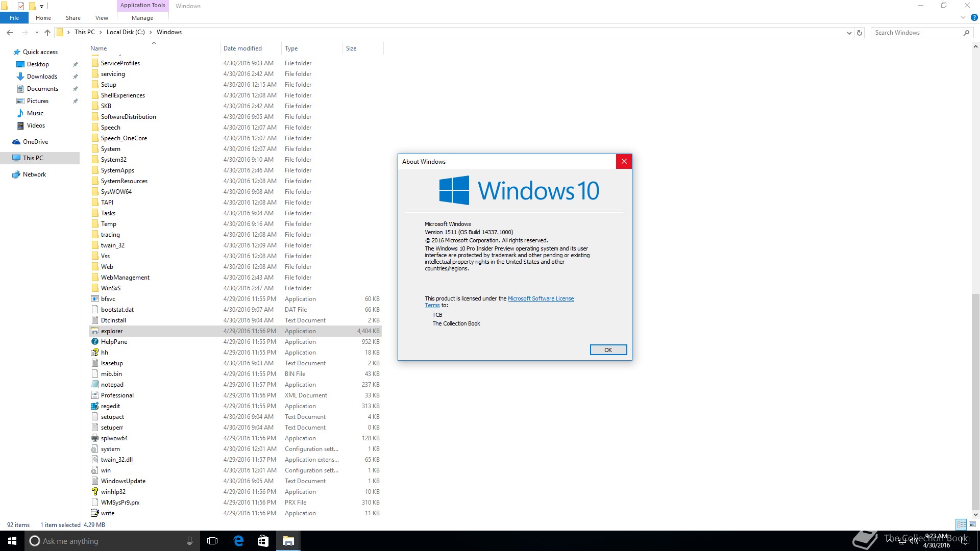
Task: Switch to Details view icon in status bar
Action: [x=962, y=524]
